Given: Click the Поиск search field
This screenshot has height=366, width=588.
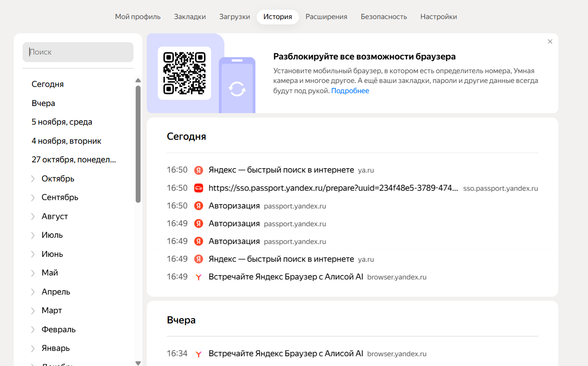Looking at the screenshot, I should click(x=78, y=52).
